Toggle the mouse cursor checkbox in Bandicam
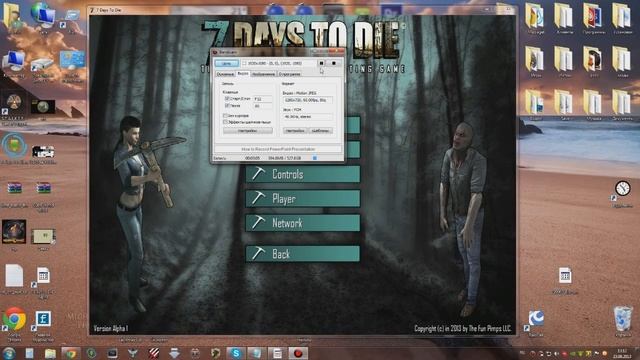 (x=225, y=116)
